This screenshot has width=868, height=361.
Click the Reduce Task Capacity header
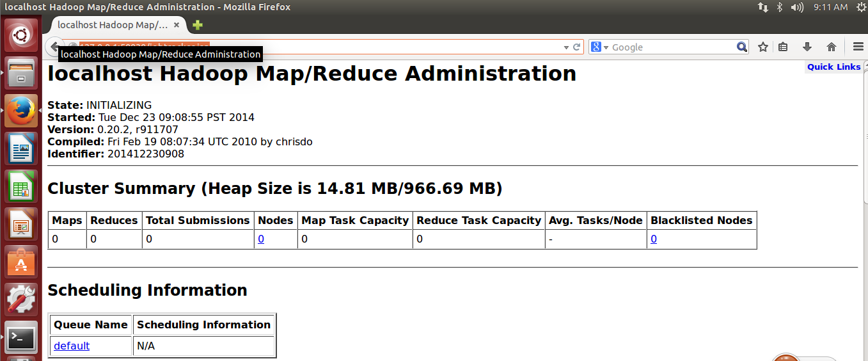coord(478,220)
